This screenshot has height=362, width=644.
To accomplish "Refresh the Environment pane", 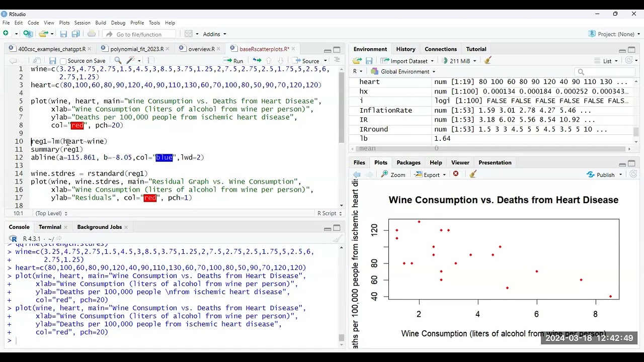I will tap(628, 60).
